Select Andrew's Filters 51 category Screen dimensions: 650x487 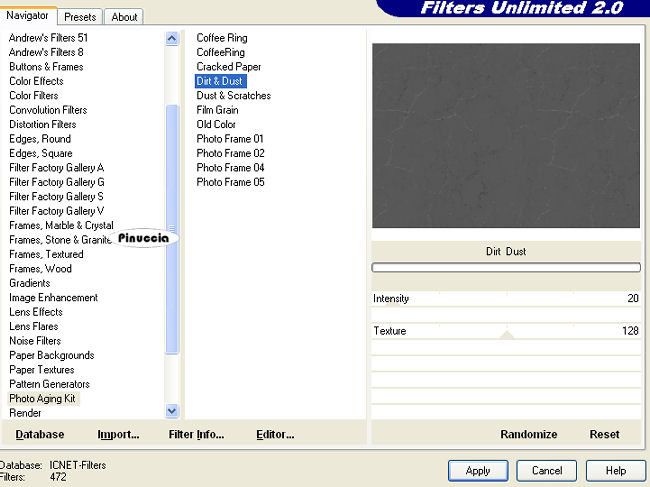point(49,38)
